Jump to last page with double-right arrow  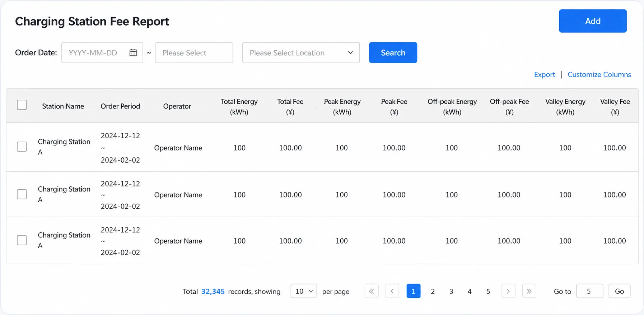(529, 291)
